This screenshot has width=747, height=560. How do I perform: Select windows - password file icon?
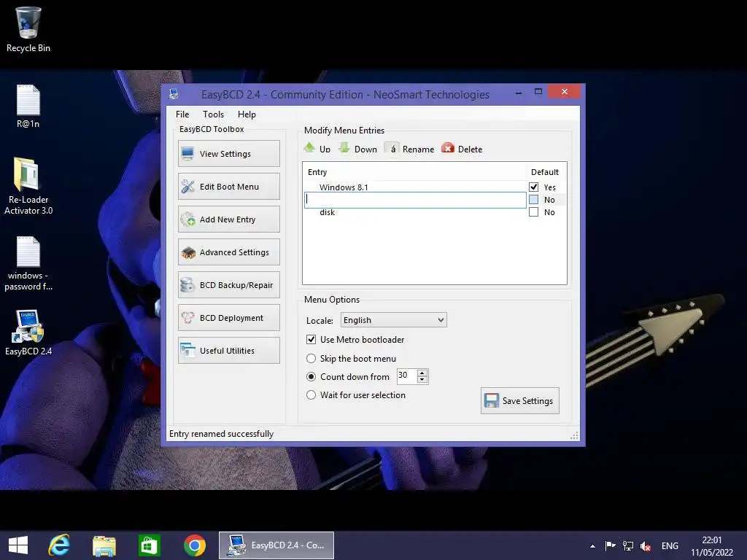pos(28,264)
